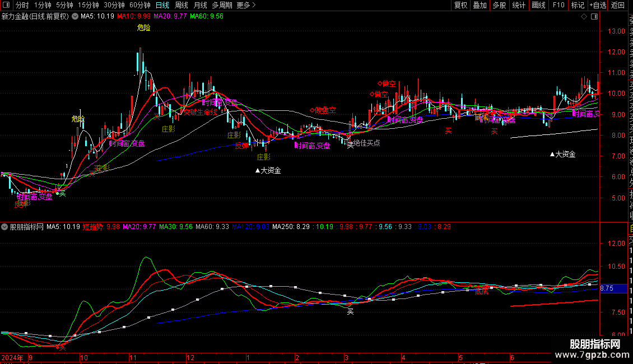
Task: Click the month 11 time axis marker
Action: coord(133,358)
